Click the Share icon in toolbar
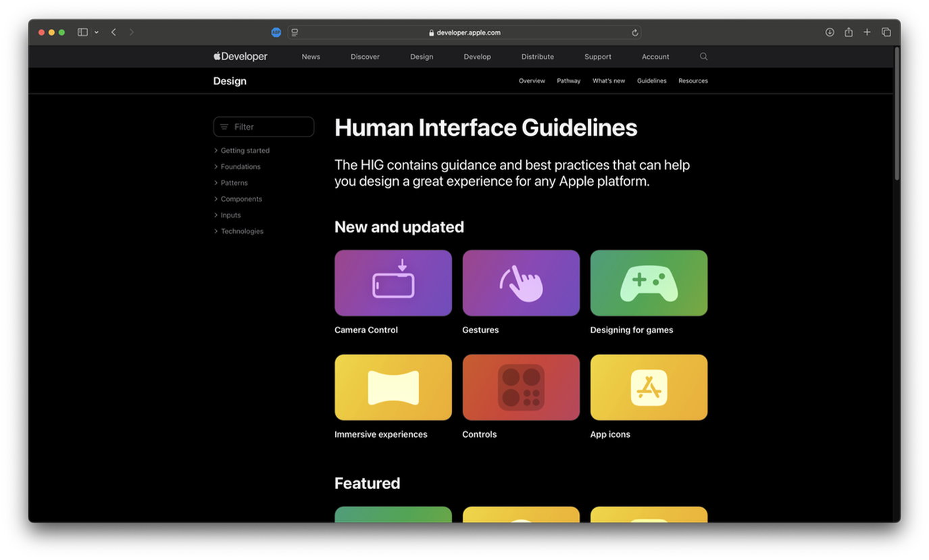929x560 pixels. coord(849,32)
